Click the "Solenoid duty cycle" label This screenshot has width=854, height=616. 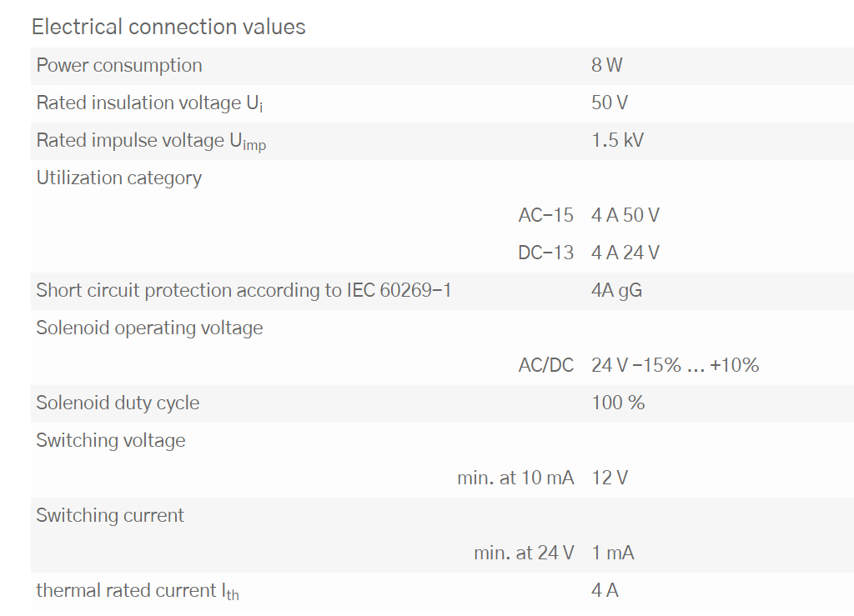coord(118,403)
